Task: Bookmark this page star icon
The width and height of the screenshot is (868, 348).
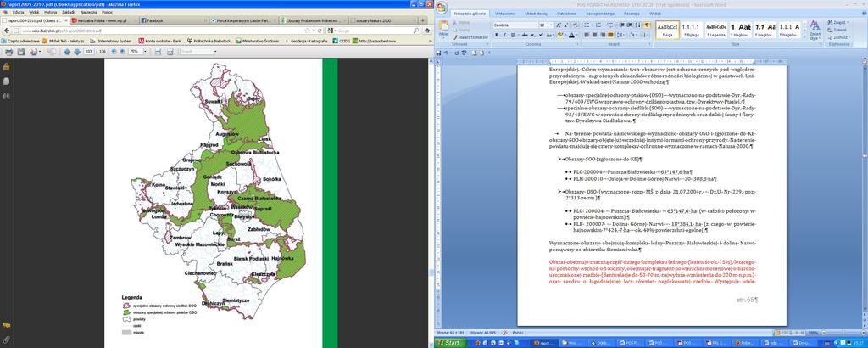Action: tap(307, 31)
